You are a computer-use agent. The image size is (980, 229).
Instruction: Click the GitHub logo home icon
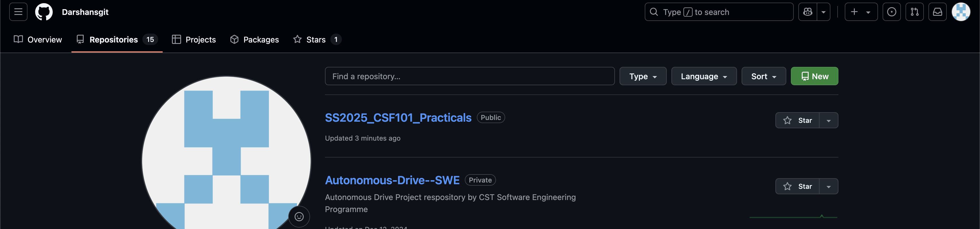(44, 12)
